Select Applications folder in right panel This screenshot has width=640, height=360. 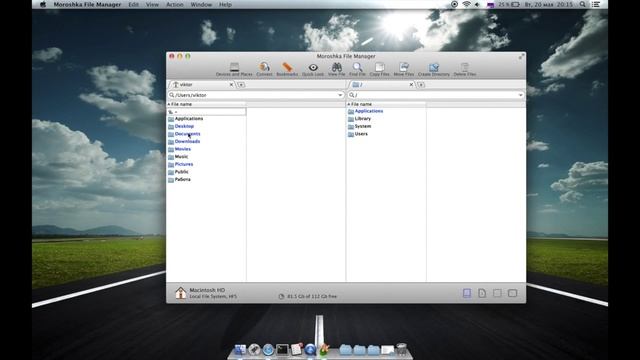tap(386, 111)
